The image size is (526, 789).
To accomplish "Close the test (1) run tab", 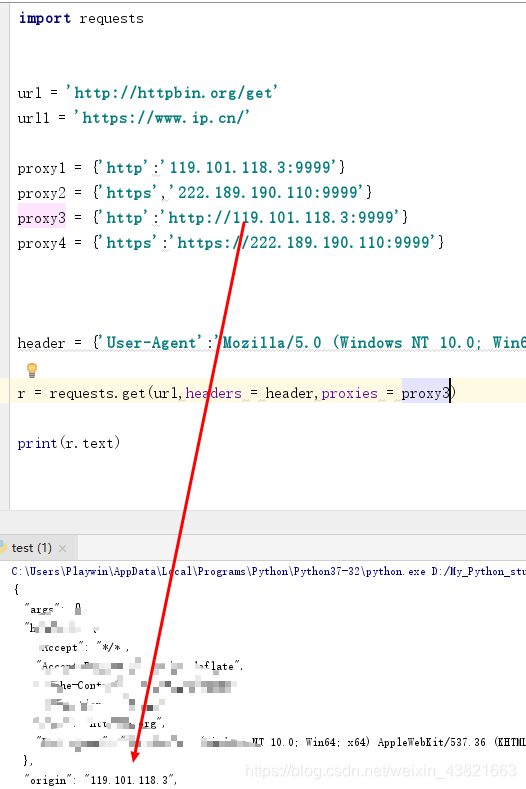I will (62, 548).
